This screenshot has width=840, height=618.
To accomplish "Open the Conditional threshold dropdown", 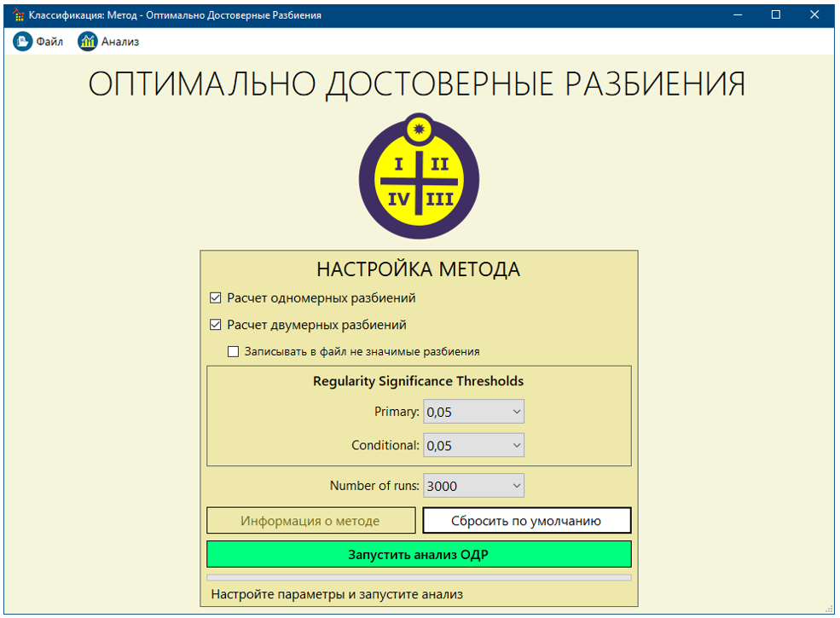I will pyautogui.click(x=473, y=445).
